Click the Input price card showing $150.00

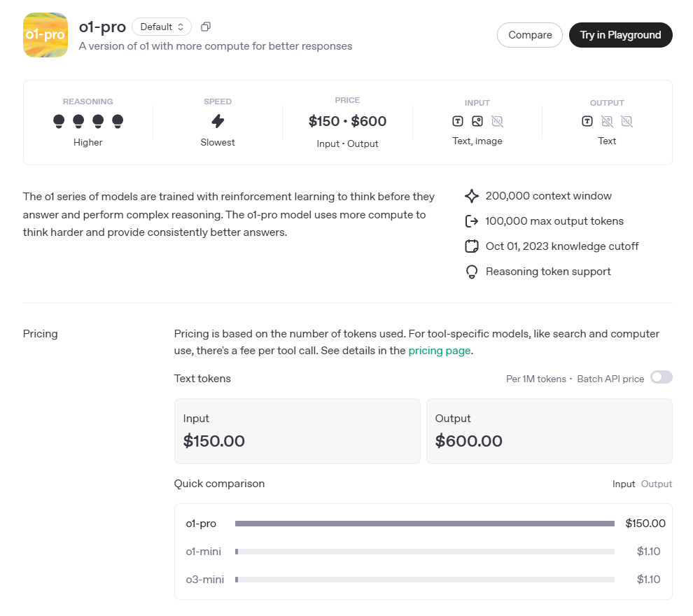pyautogui.click(x=297, y=431)
